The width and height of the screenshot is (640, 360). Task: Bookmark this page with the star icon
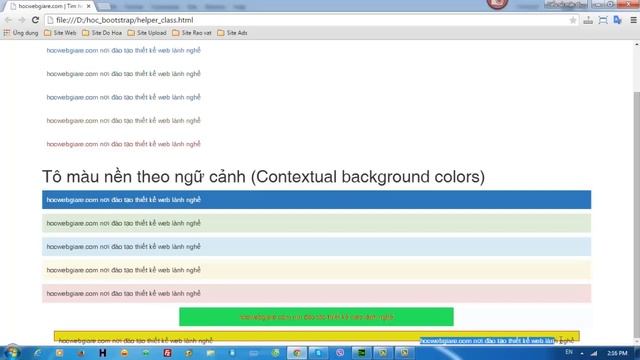pos(573,20)
